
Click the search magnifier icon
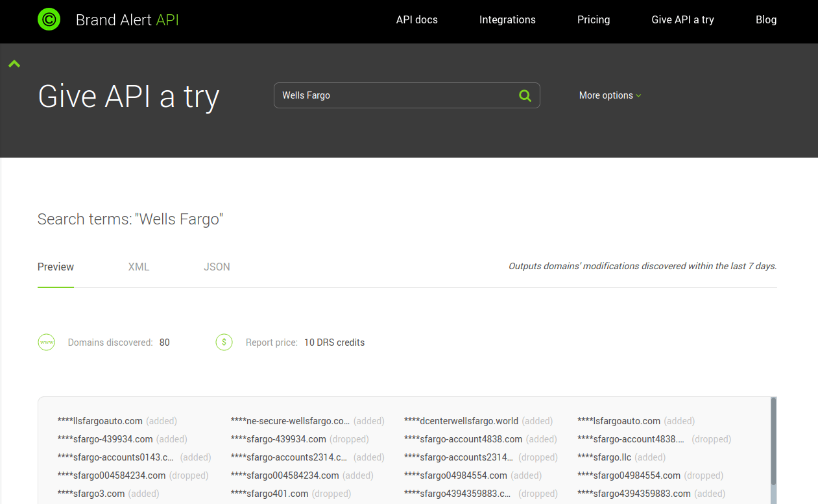525,95
